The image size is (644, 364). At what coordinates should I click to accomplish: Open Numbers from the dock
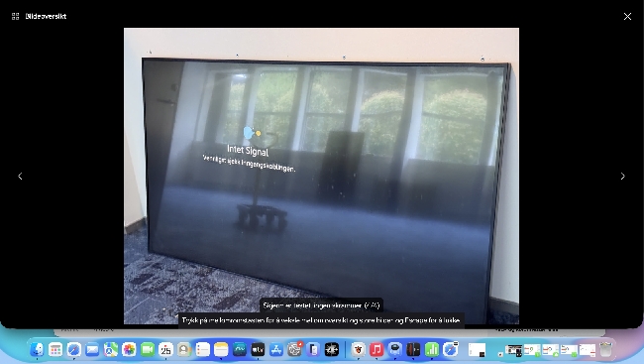432,349
